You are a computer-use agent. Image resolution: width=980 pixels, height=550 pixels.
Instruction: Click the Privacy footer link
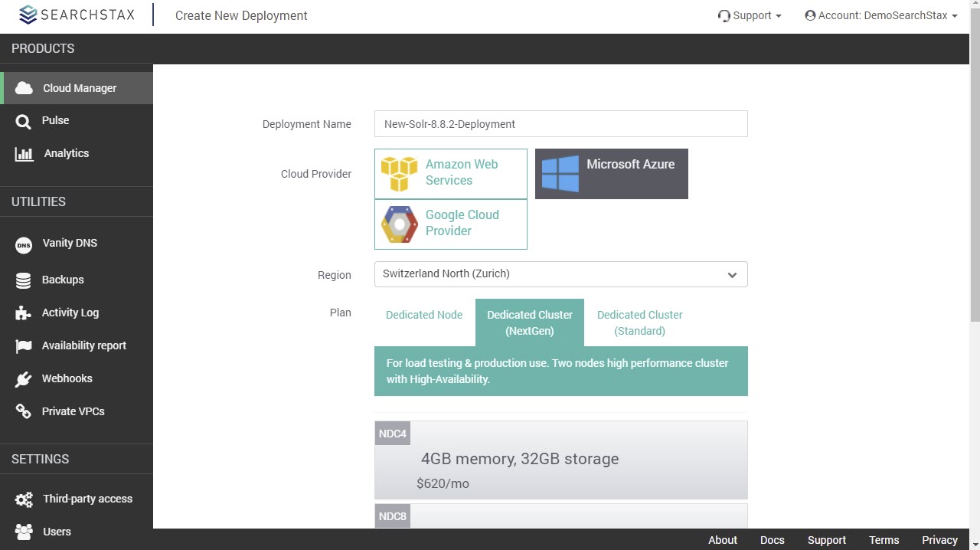[x=940, y=540]
